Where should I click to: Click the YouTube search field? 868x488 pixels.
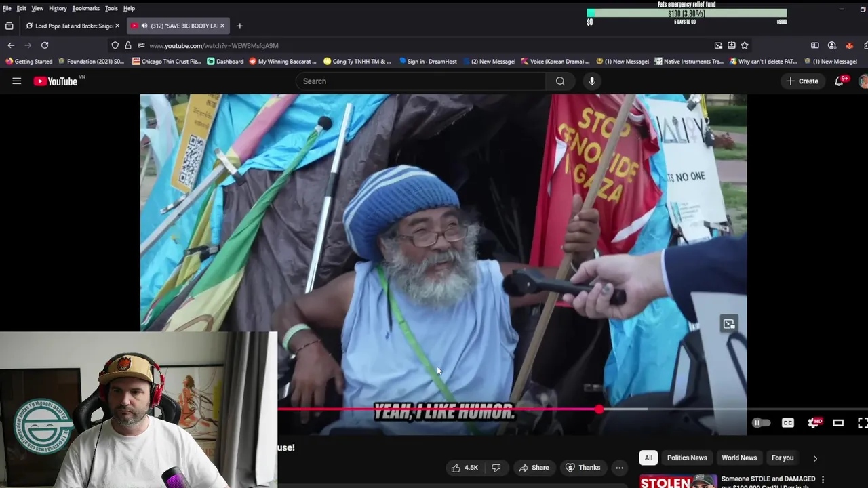(420, 81)
